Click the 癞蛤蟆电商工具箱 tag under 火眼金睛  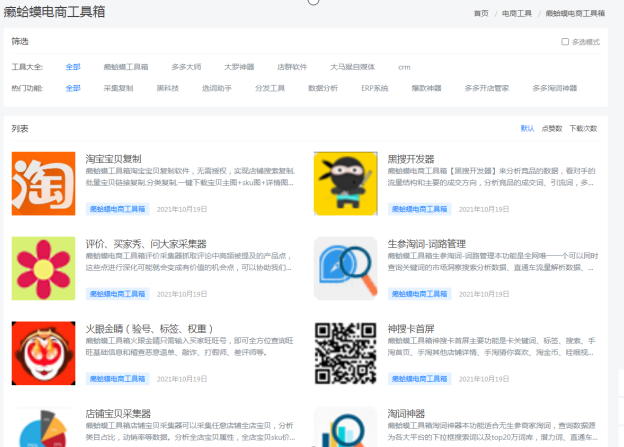(117, 379)
